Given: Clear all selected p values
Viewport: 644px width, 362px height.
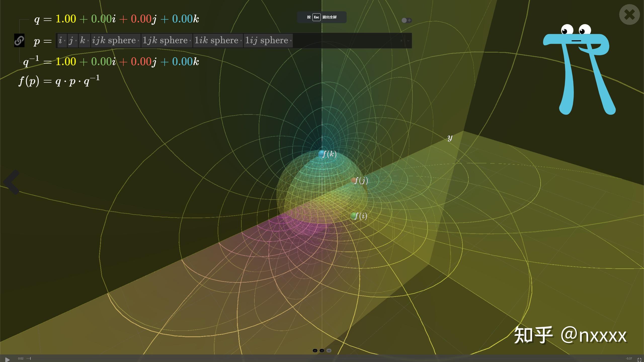Looking at the screenshot, I should [x=401, y=41].
